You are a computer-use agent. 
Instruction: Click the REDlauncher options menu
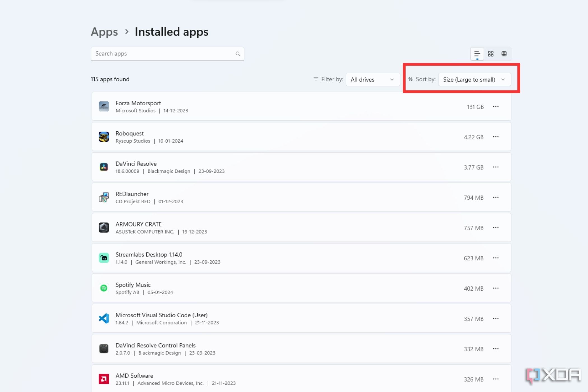pos(496,197)
